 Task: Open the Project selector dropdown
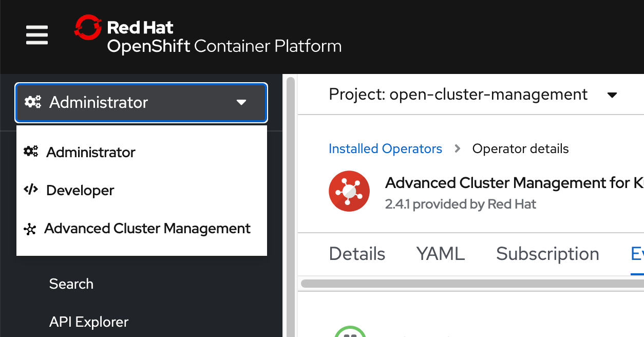click(612, 95)
